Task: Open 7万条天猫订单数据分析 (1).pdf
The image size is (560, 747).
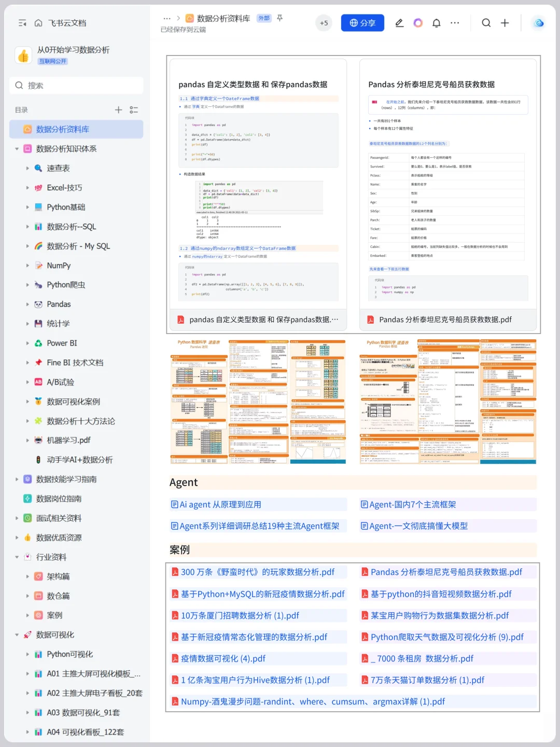Action: pos(423,680)
